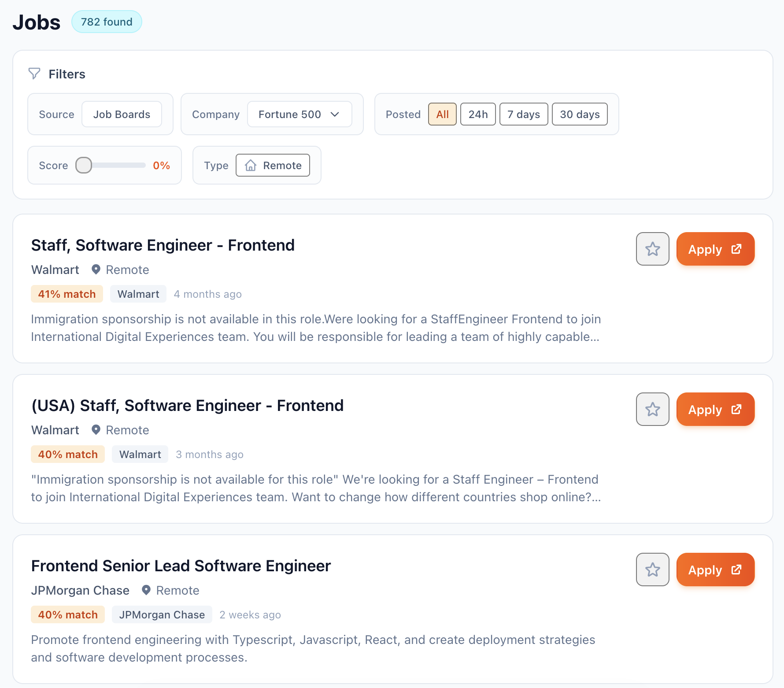Click the Jobs page heading

pos(37,22)
